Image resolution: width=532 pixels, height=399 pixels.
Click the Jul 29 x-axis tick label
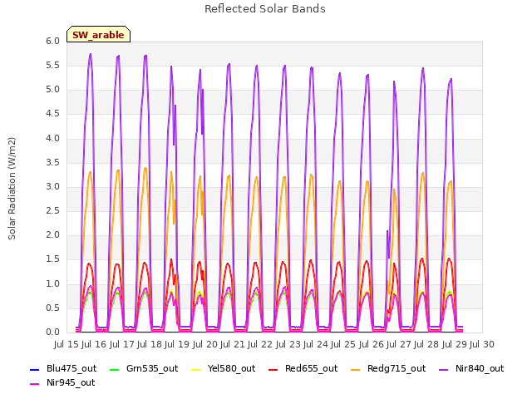455,344
